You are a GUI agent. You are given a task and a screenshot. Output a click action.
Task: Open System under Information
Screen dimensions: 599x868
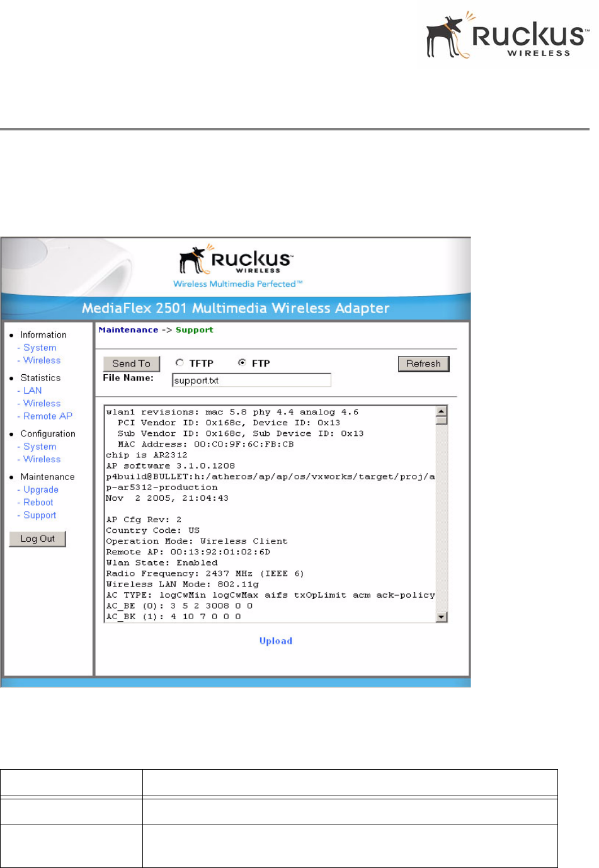40,348
